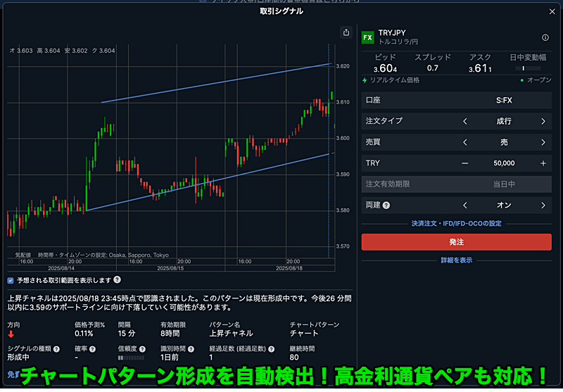Click the パターン名 value 上昇チャネル
The height and width of the screenshot is (392, 563).
click(231, 334)
